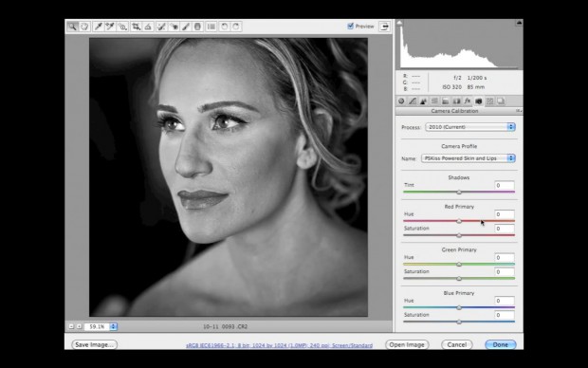Select the Zoom tool
588x368 pixels.
[72, 27]
